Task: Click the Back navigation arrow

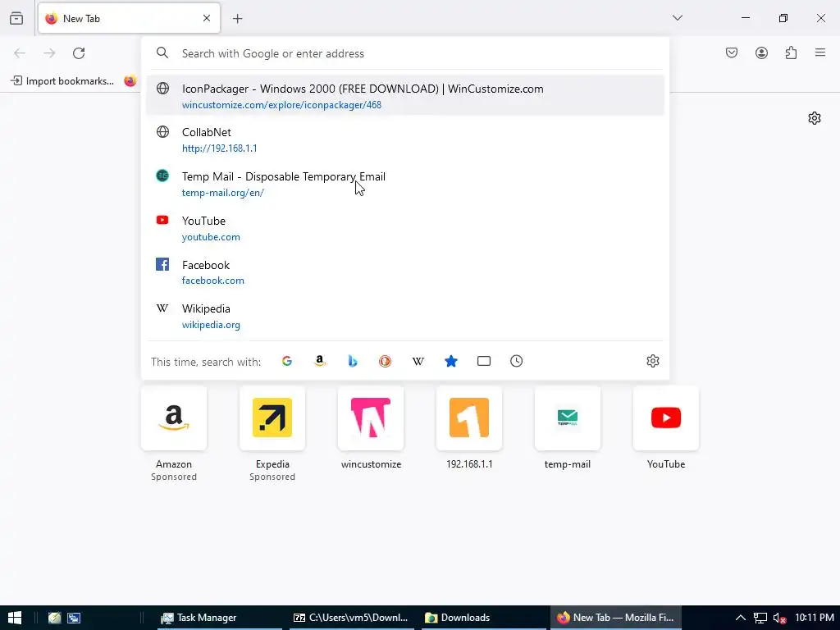Action: pos(20,53)
